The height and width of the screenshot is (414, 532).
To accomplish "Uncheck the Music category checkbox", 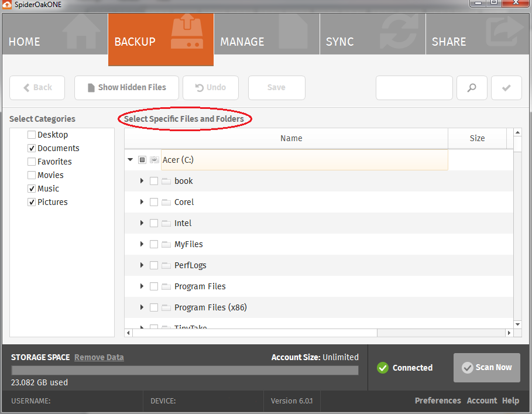I will coord(32,189).
